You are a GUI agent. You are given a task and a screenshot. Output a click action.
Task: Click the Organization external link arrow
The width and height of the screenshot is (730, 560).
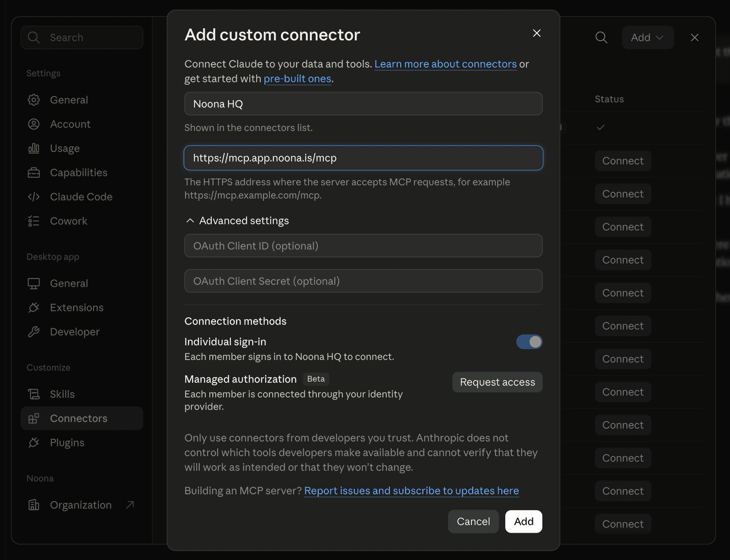click(130, 505)
